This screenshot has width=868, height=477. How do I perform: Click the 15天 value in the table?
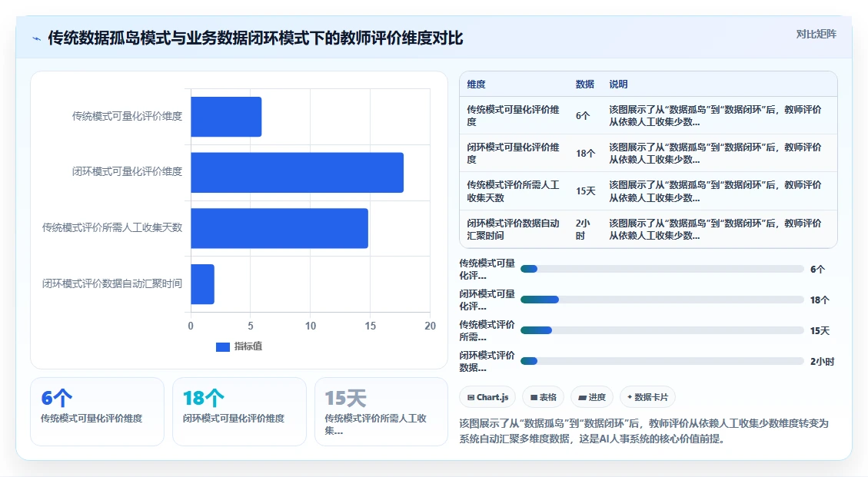pyautogui.click(x=585, y=191)
